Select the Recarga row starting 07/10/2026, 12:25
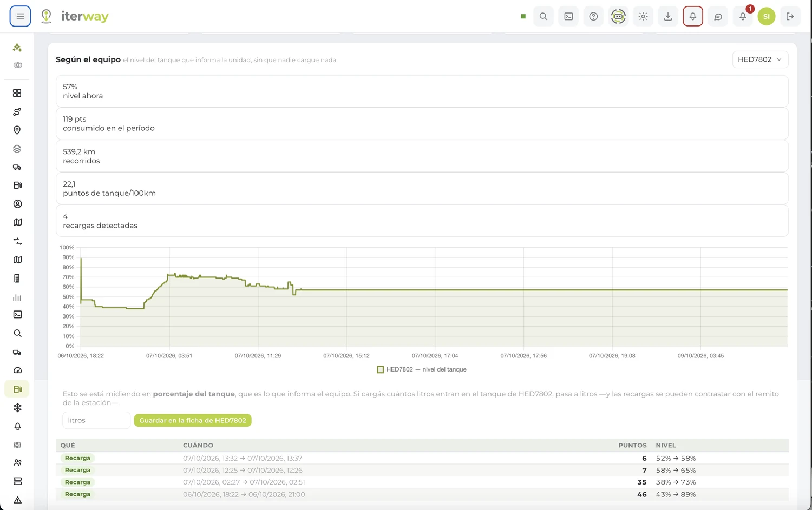 [x=422, y=470]
